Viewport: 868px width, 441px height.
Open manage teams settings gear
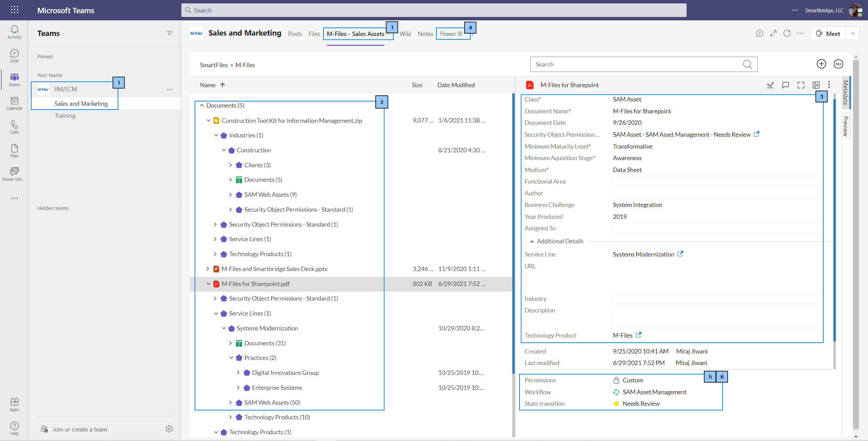[169, 429]
